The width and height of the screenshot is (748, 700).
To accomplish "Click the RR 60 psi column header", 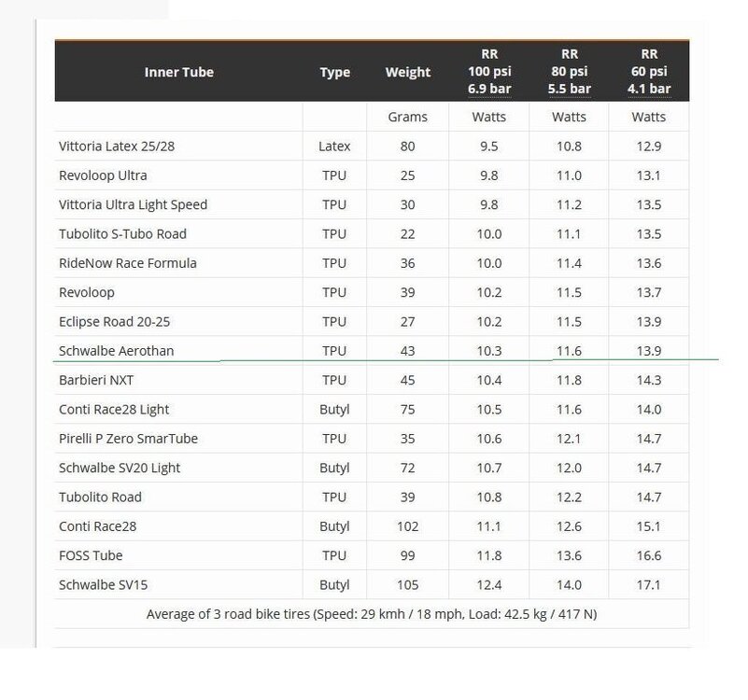I will point(648,72).
